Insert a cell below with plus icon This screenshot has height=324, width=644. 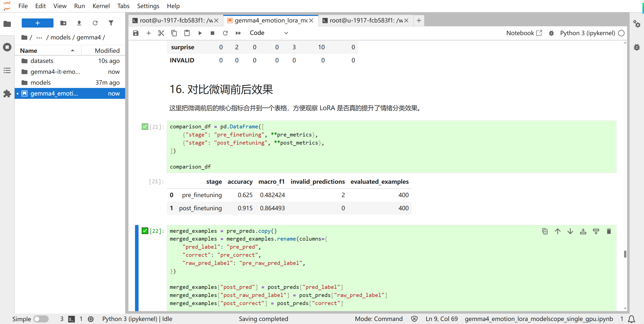pyautogui.click(x=149, y=33)
